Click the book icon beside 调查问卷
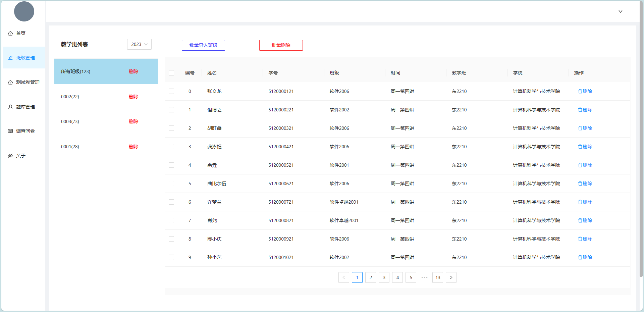 [10, 131]
